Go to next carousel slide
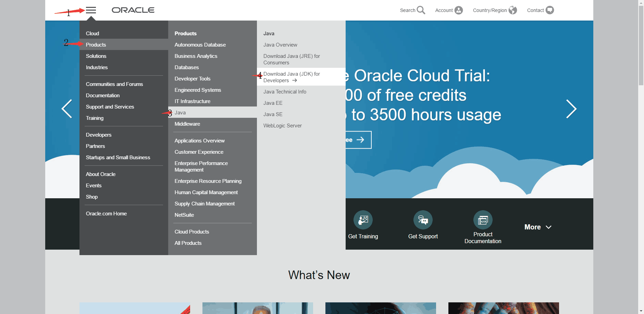The height and width of the screenshot is (314, 644). tap(571, 109)
